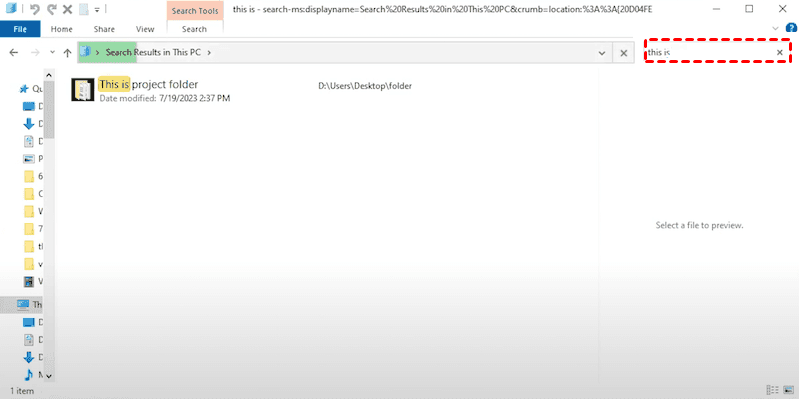Select This PC in navigation pane
The height and width of the screenshot is (399, 799).
click(22, 305)
